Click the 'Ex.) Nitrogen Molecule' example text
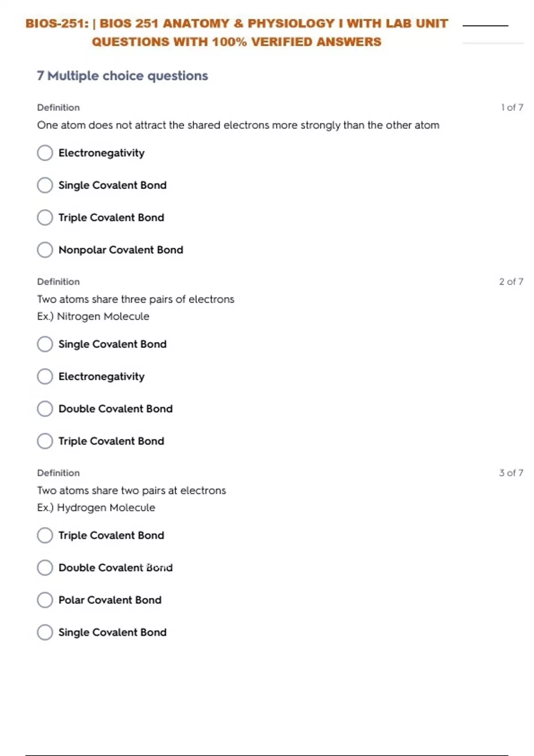Viewport: 534px width, 756px height. pos(93,317)
